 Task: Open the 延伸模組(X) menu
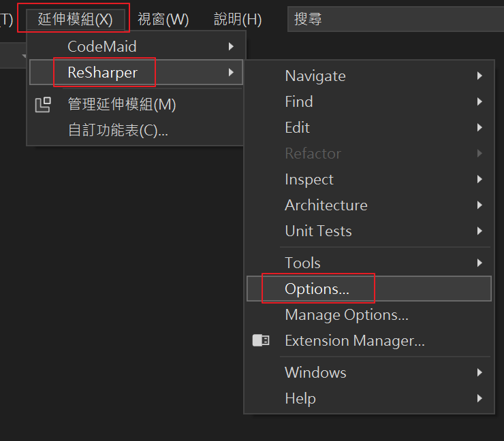point(75,19)
